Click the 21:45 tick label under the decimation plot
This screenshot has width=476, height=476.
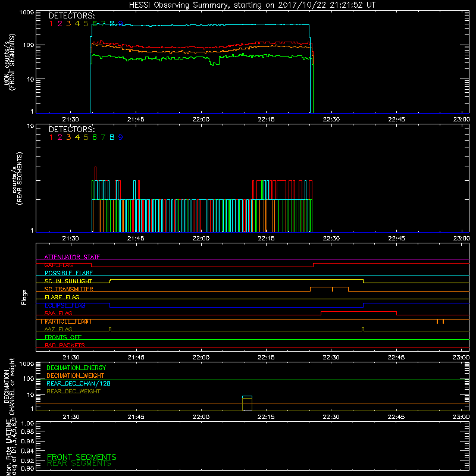click(136, 417)
